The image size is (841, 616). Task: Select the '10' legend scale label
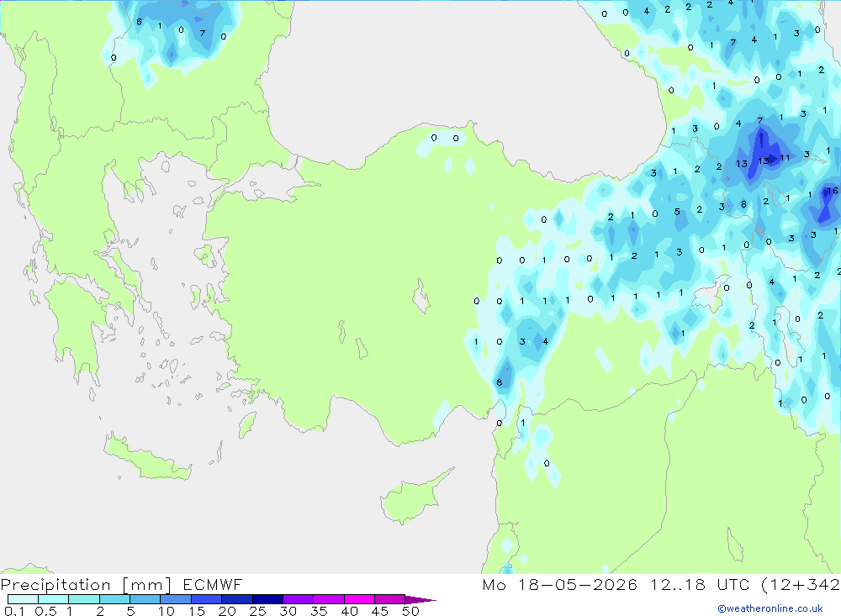pos(167,611)
